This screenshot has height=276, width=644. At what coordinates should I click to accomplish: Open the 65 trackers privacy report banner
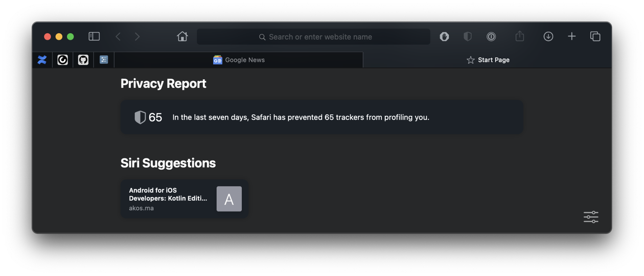click(x=321, y=117)
